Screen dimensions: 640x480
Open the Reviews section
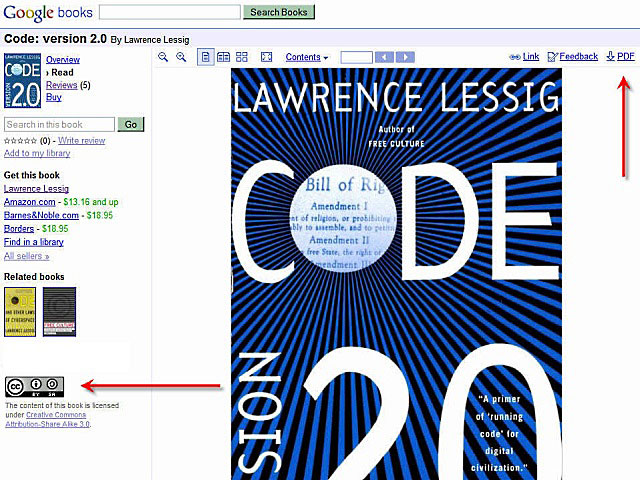coord(61,85)
